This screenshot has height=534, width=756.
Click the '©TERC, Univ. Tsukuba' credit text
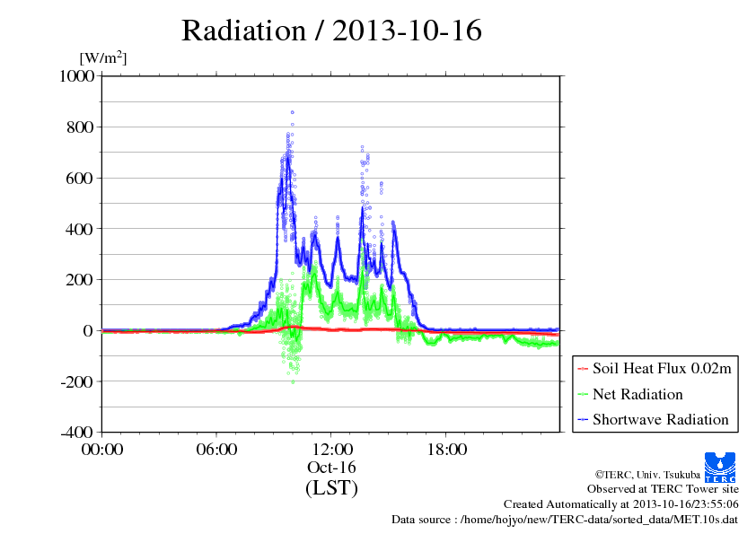click(647, 475)
